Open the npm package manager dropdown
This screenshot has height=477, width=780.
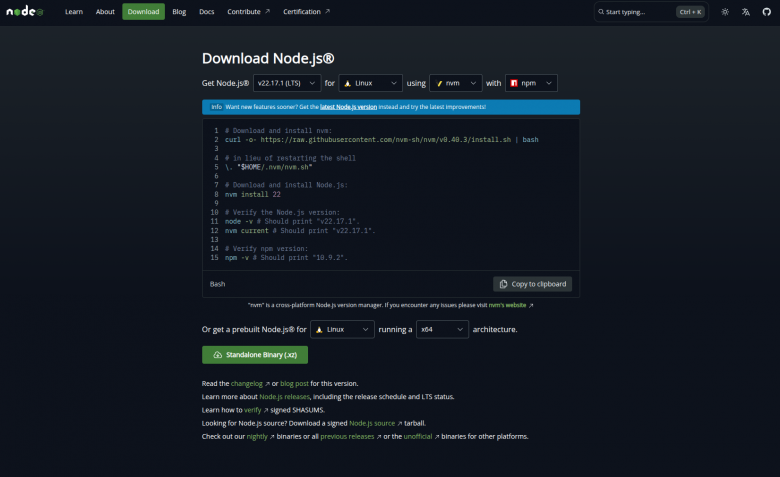(531, 83)
